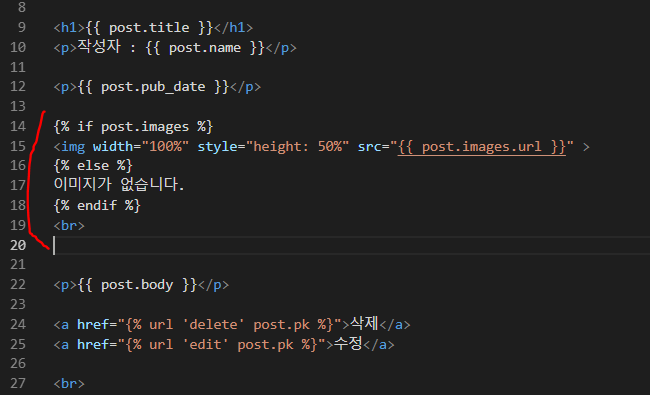Select the post.pub_date paragraph line
This screenshot has height=395, width=650.
(157, 87)
